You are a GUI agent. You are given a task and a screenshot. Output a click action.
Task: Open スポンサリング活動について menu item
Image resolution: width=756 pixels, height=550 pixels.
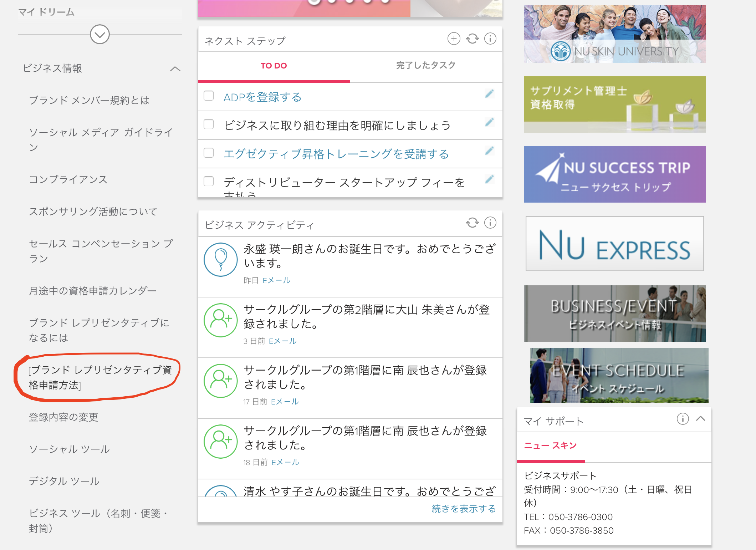click(93, 212)
